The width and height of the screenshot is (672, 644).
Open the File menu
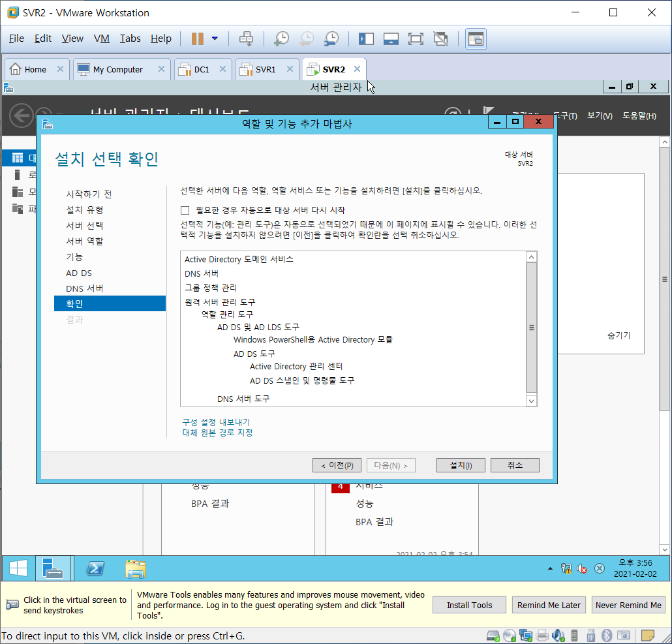16,38
